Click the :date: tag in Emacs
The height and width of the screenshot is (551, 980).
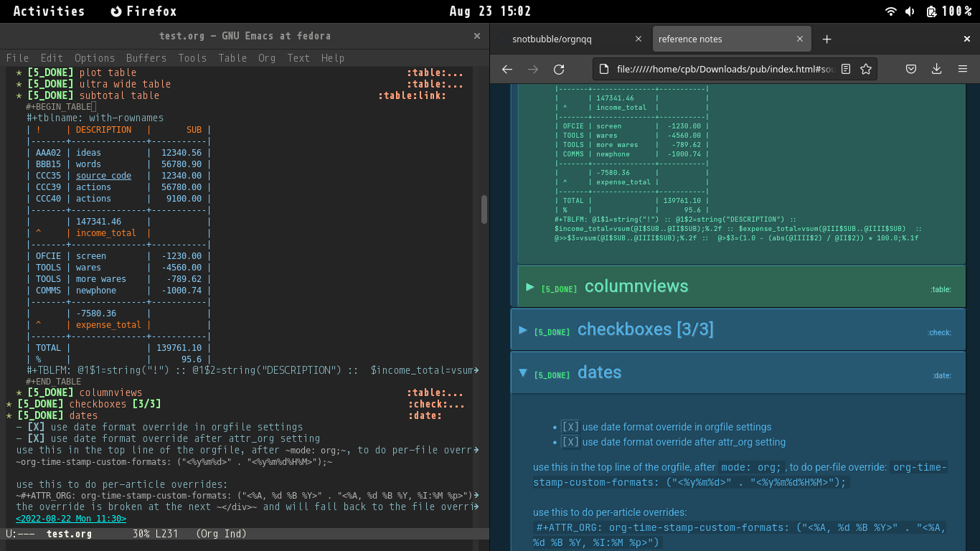[425, 415]
